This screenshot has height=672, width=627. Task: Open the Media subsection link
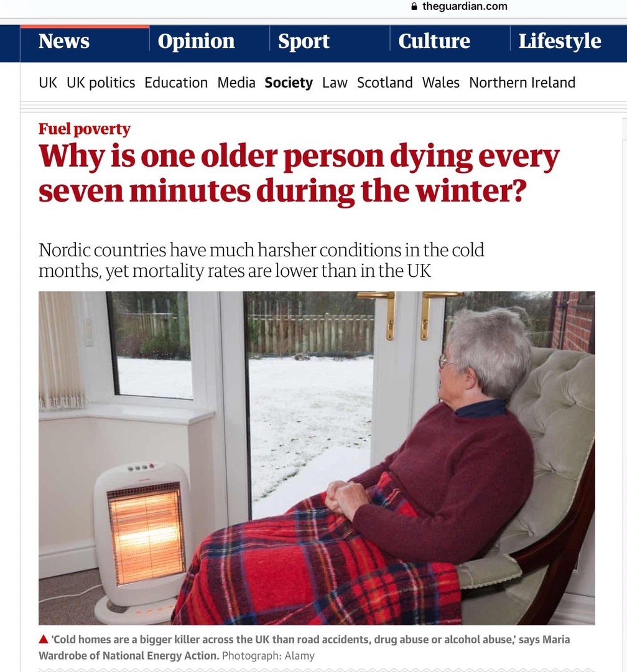coord(236,82)
